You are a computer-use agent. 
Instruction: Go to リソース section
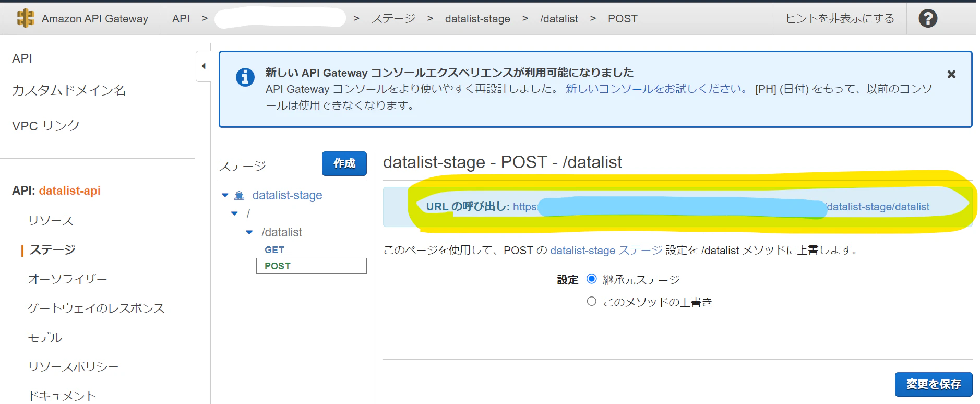(51, 220)
